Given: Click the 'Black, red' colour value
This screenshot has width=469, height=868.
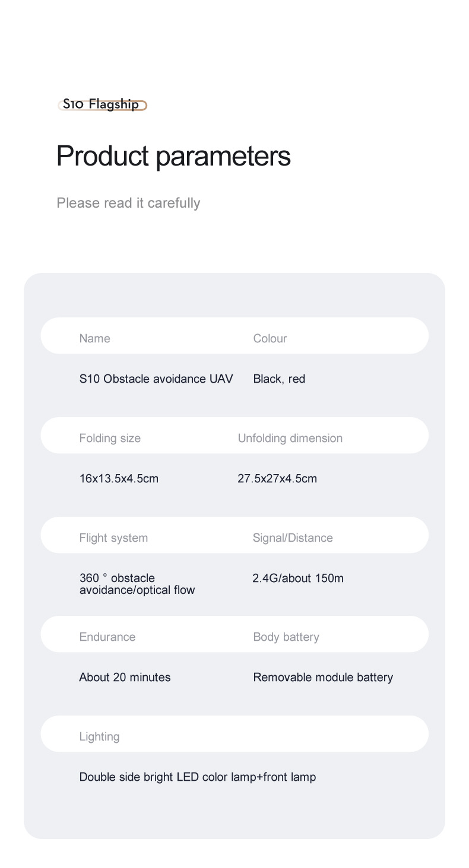Looking at the screenshot, I should click(x=279, y=379).
